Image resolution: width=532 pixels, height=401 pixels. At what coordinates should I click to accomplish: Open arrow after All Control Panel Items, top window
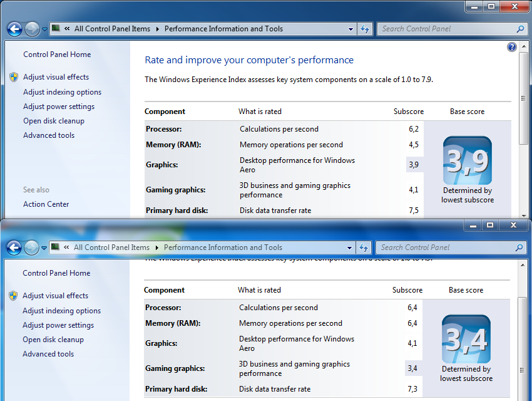coord(158,29)
